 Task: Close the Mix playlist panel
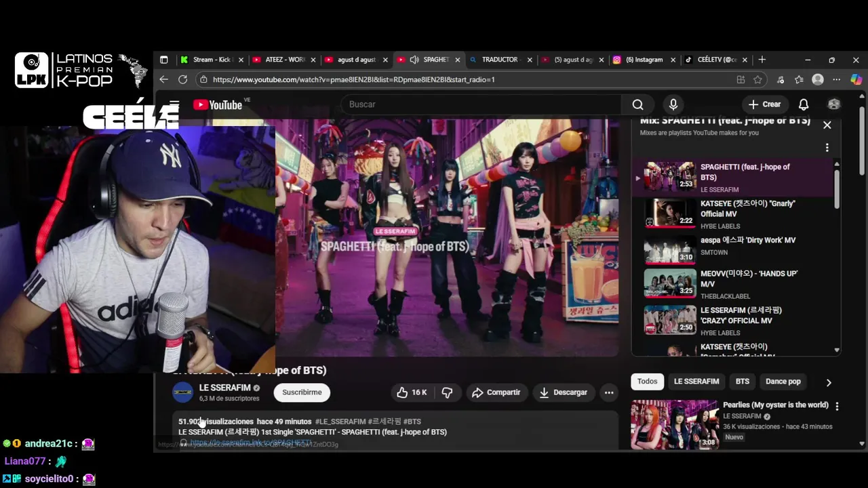(x=827, y=125)
